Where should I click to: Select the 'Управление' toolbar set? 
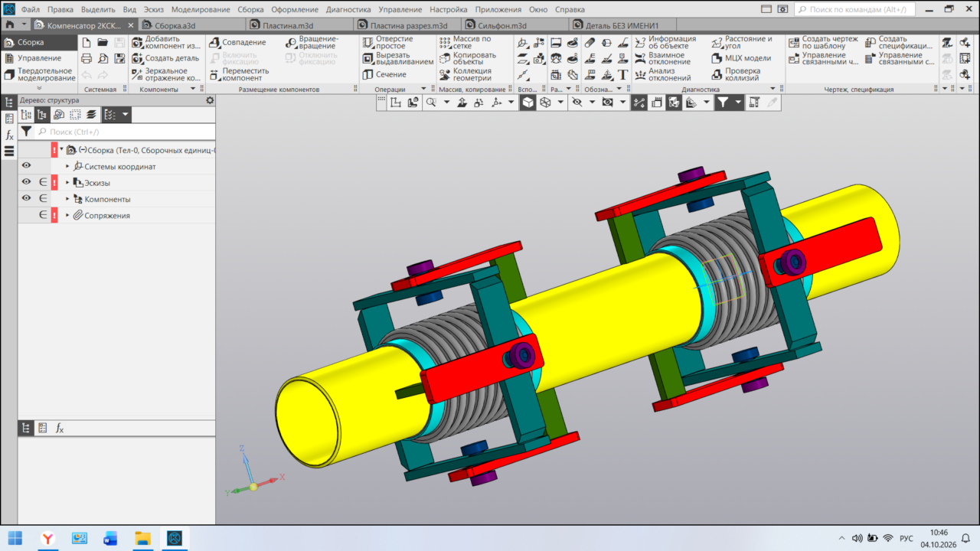click(39, 58)
